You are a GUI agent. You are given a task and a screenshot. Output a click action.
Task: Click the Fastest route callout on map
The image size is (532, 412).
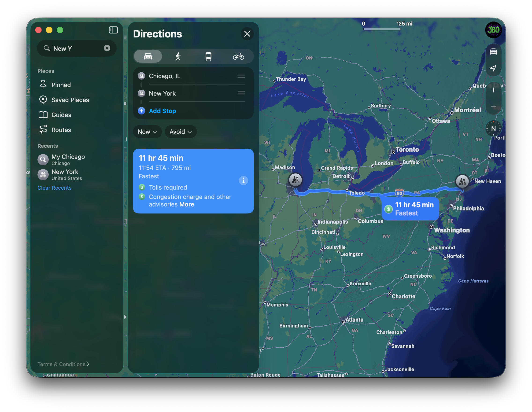click(x=410, y=209)
